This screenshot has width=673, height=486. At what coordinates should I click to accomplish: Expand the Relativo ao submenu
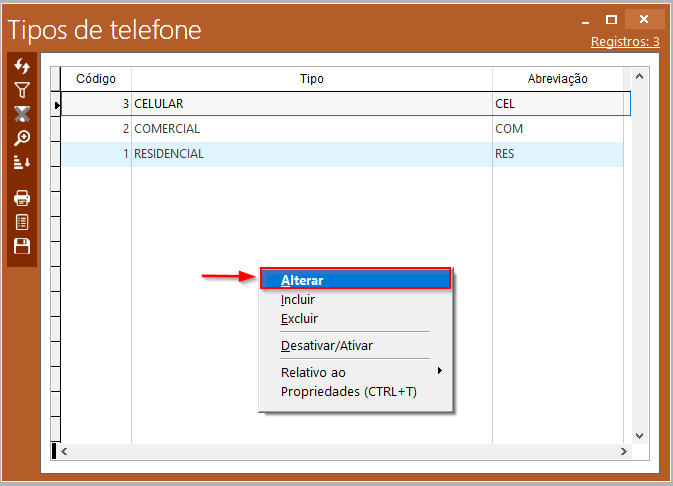(355, 372)
